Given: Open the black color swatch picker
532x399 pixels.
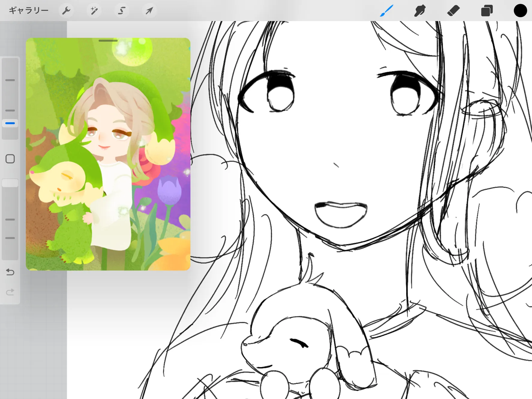Looking at the screenshot, I should tap(520, 11).
